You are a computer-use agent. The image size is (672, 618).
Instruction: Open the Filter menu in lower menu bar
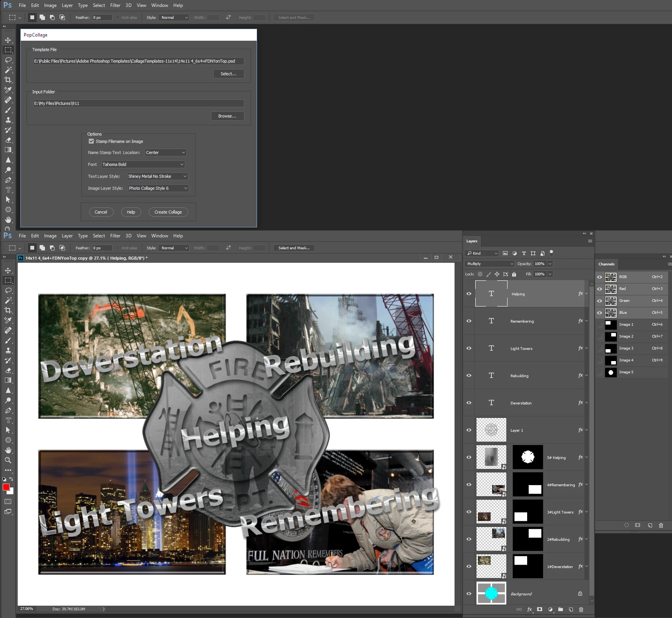tap(115, 236)
